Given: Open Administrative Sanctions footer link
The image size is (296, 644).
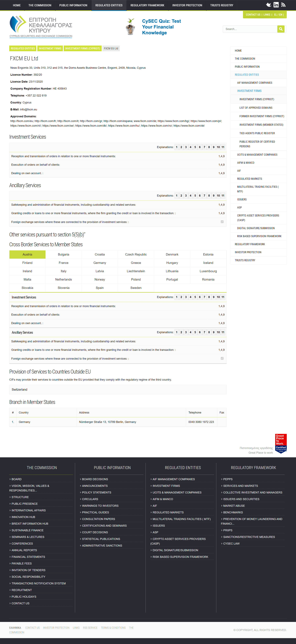Looking at the screenshot, I should click(102, 545).
